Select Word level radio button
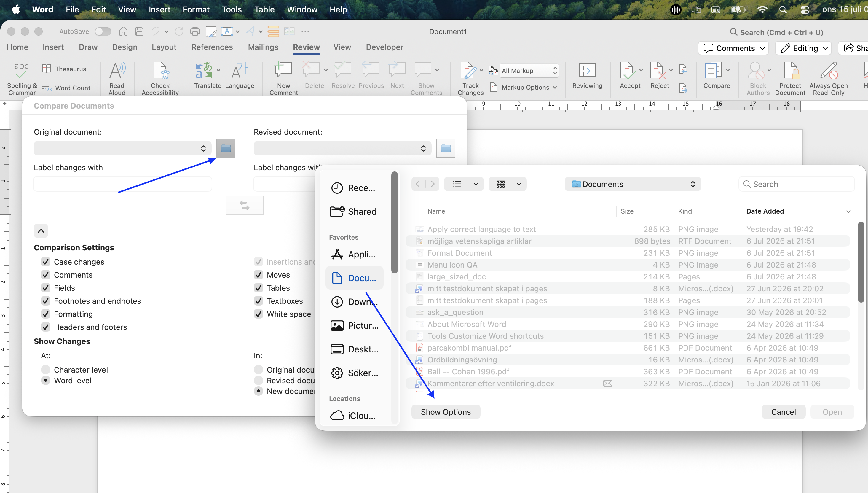The image size is (868, 493). (x=46, y=380)
